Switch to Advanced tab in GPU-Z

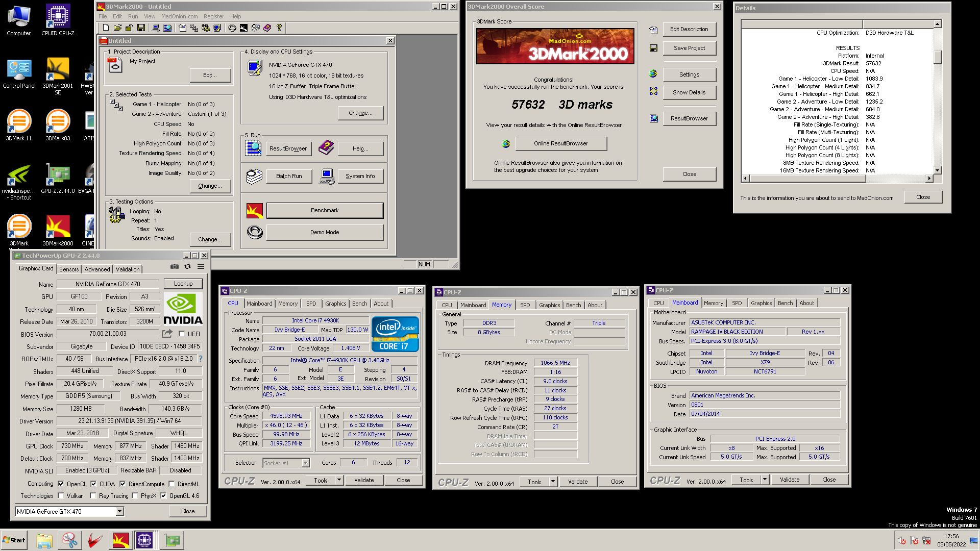pos(97,269)
